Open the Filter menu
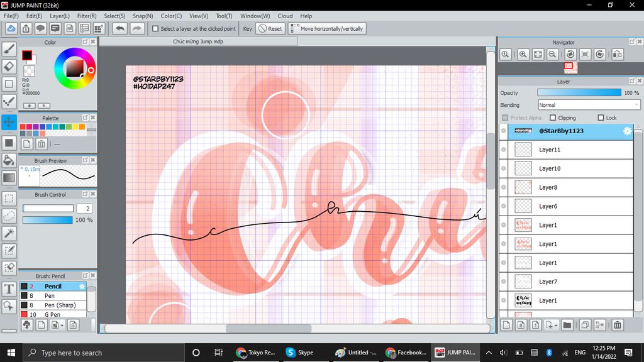The height and width of the screenshot is (362, 644). pyautogui.click(x=87, y=16)
